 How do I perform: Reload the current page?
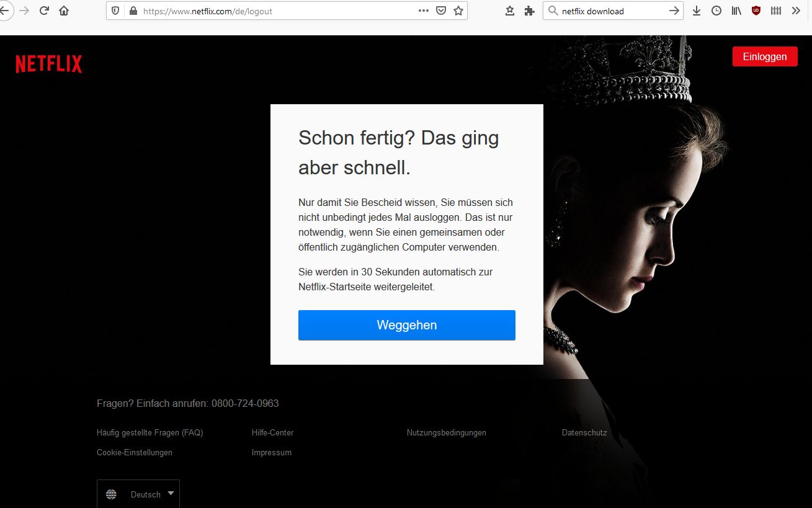pyautogui.click(x=44, y=11)
